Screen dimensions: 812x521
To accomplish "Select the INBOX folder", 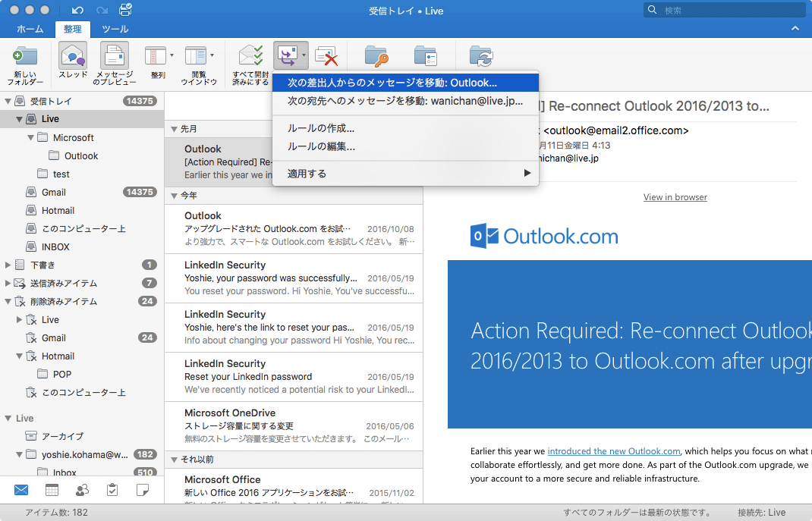I will [x=82, y=246].
